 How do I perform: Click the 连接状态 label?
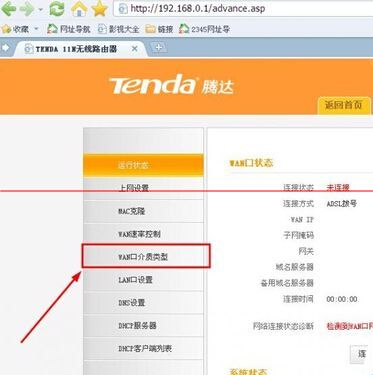click(298, 188)
